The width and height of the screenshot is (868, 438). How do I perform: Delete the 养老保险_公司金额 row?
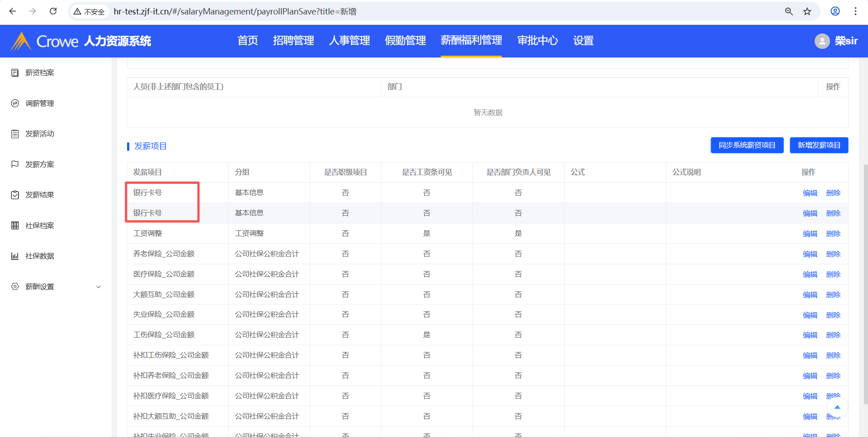coord(833,254)
